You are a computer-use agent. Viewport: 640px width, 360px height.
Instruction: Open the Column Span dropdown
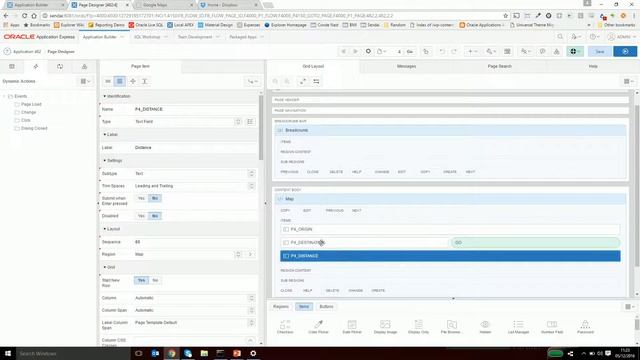(251, 311)
